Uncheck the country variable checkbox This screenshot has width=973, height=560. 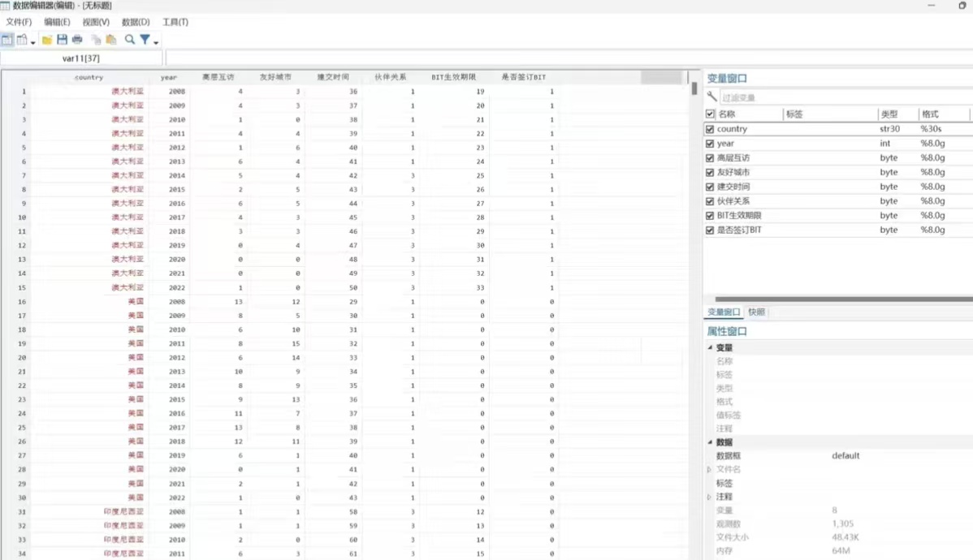point(710,129)
